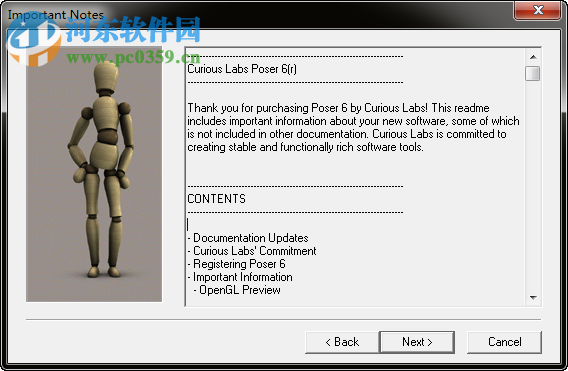The height and width of the screenshot is (371, 568).
Task: Cancel the installation wizard
Action: (504, 342)
